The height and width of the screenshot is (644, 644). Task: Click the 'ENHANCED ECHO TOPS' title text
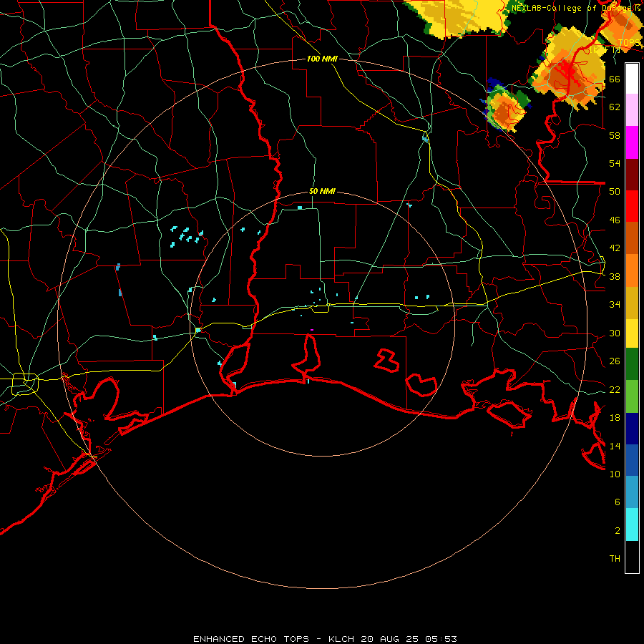(x=251, y=639)
